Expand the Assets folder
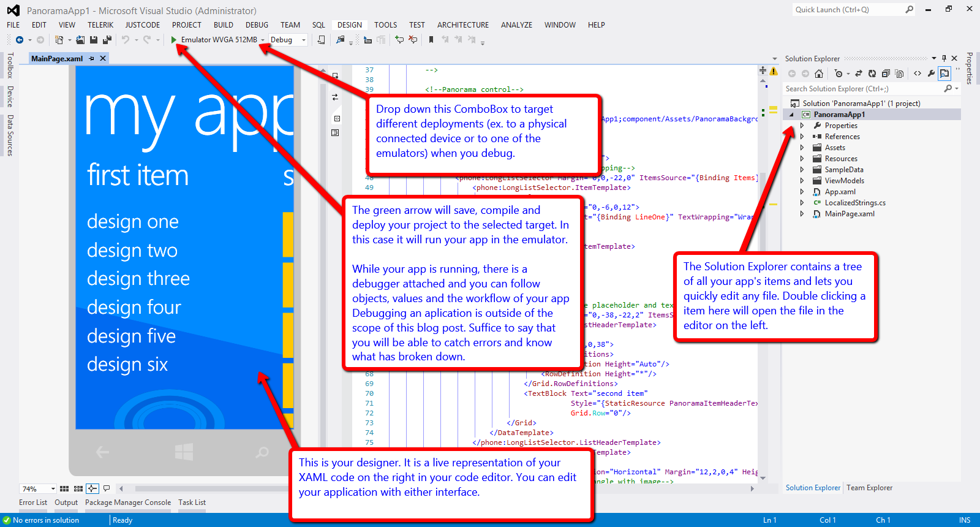 (802, 148)
